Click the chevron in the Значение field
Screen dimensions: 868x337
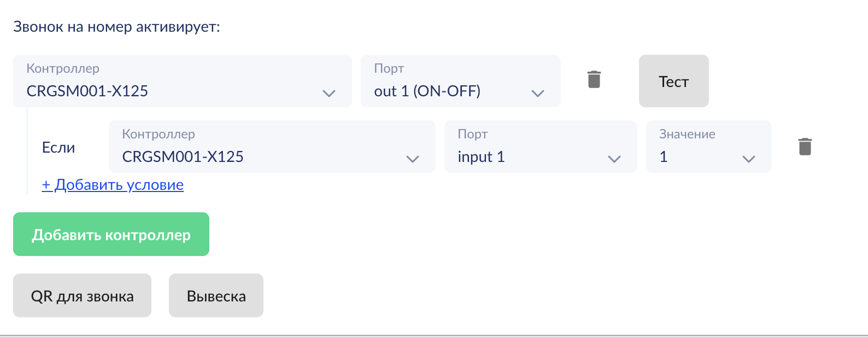pyautogui.click(x=749, y=159)
